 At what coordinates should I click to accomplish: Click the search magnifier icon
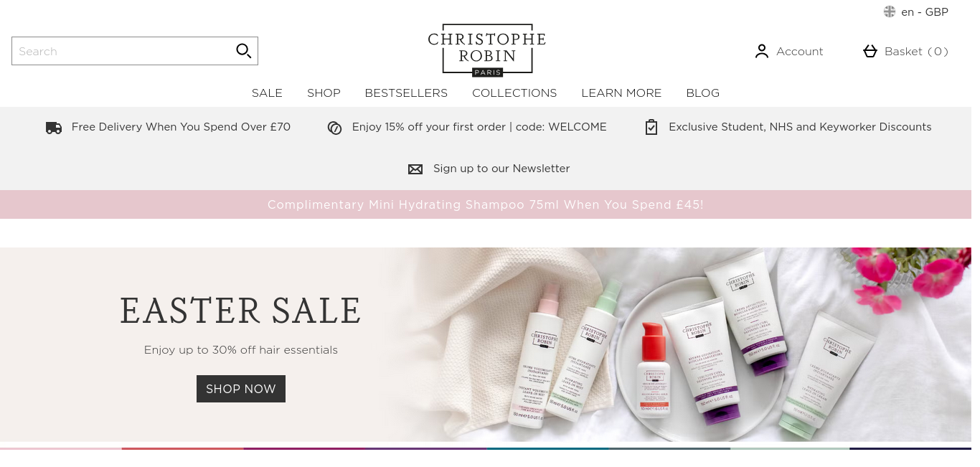[243, 51]
